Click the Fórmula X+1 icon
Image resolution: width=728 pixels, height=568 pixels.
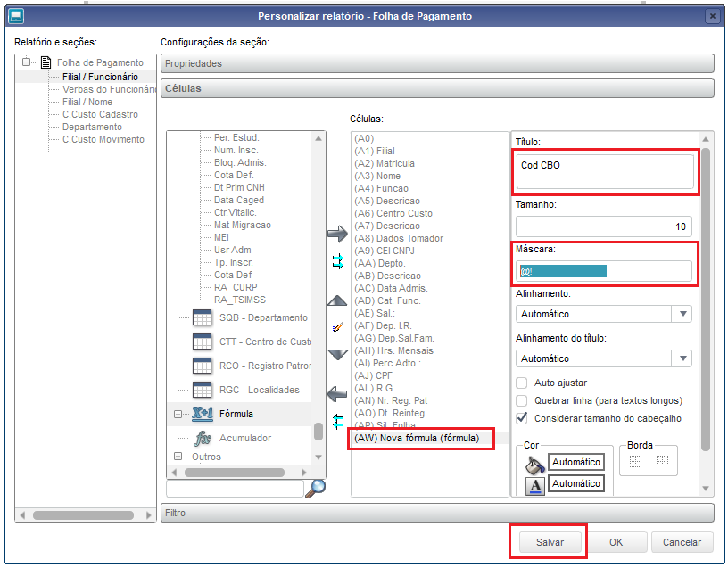point(203,414)
